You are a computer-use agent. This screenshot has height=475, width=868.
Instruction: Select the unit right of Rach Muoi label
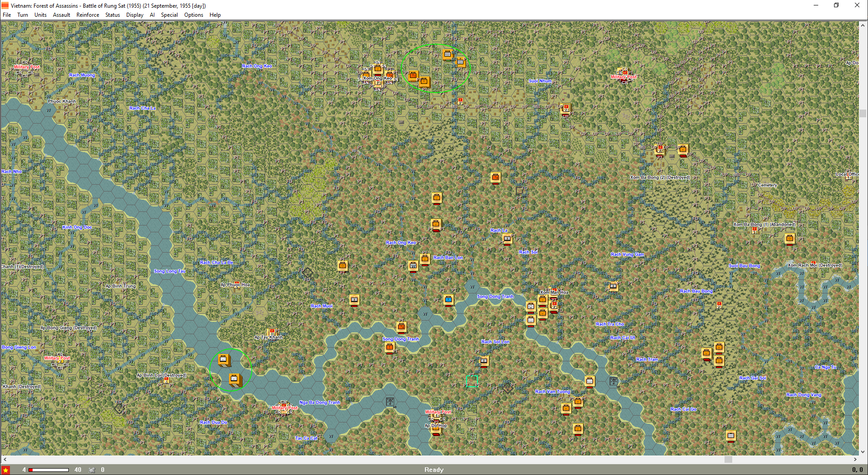(354, 300)
